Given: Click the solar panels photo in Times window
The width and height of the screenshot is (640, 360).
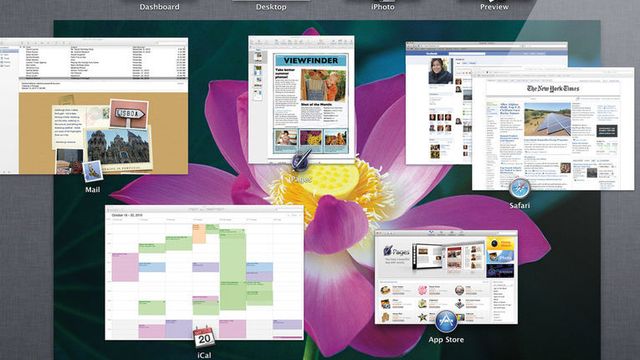Looking at the screenshot, I should click(x=547, y=119).
